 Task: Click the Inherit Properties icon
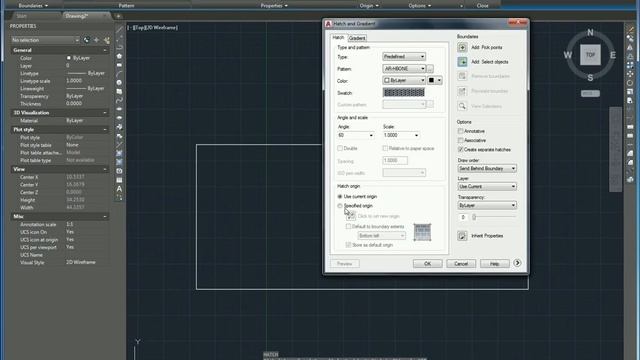pos(462,236)
